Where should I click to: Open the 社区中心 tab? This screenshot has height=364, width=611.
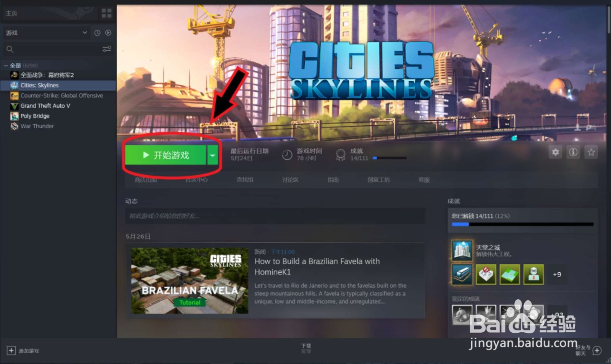pos(196,180)
